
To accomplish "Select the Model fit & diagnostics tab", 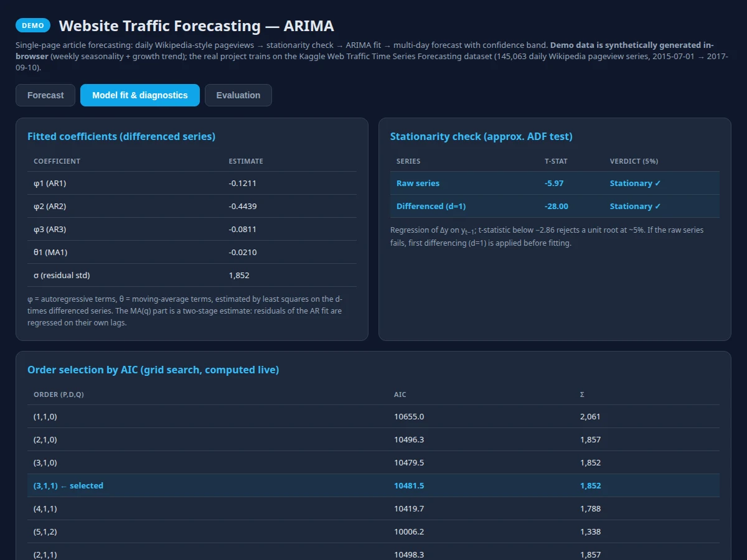I will tap(140, 95).
